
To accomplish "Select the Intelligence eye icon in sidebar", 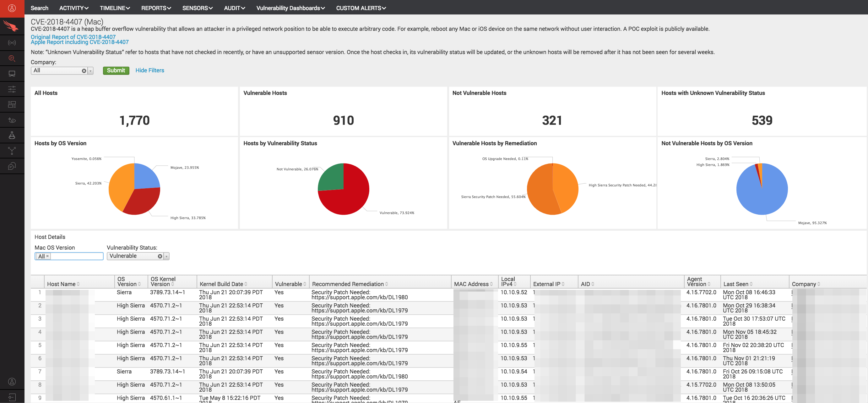I will click(12, 120).
